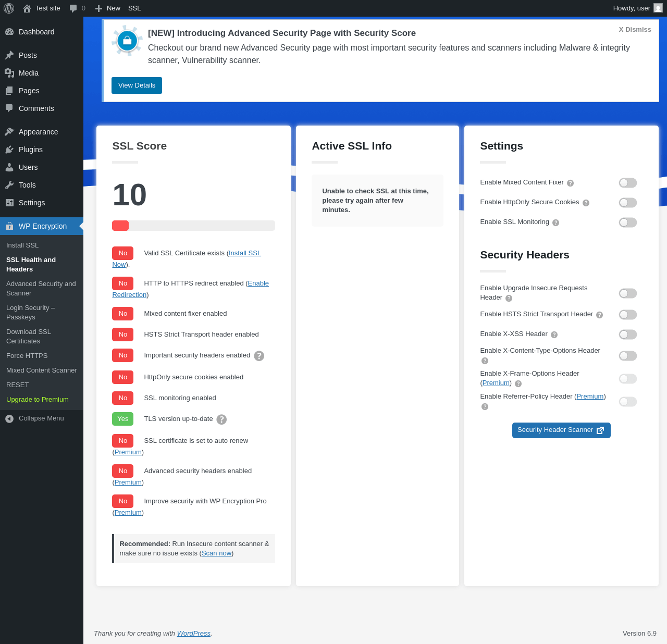Click the user avatar in admin bar
Viewport: 667px width, 644px height.
pyautogui.click(x=658, y=8)
